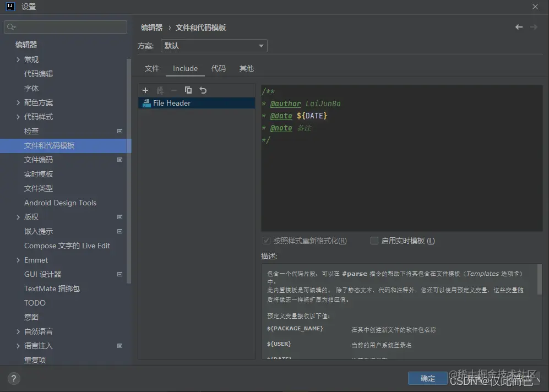This screenshot has width=549, height=392.
Task: Click ${PACKAGE_NAME} in the description
Action: [x=295, y=328]
